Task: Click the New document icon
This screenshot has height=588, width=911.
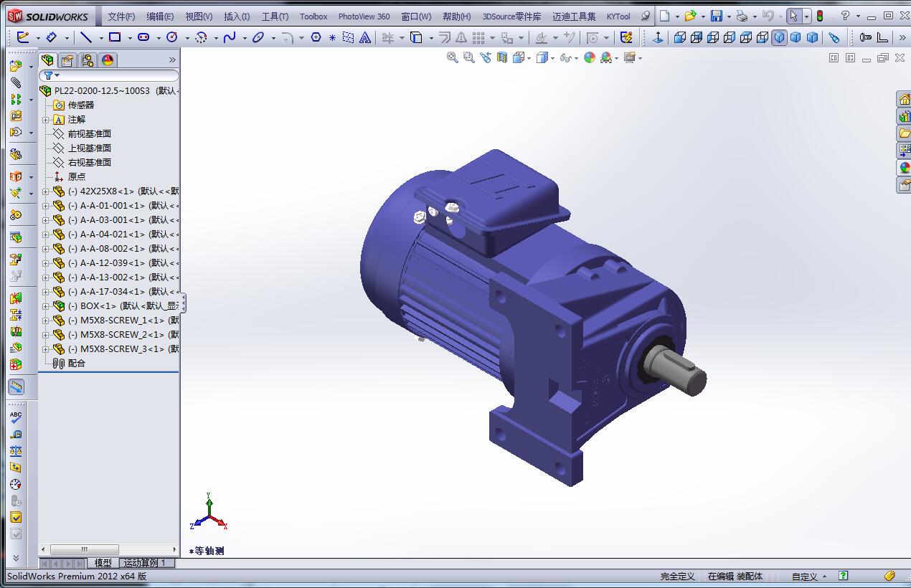Action: pyautogui.click(x=665, y=16)
